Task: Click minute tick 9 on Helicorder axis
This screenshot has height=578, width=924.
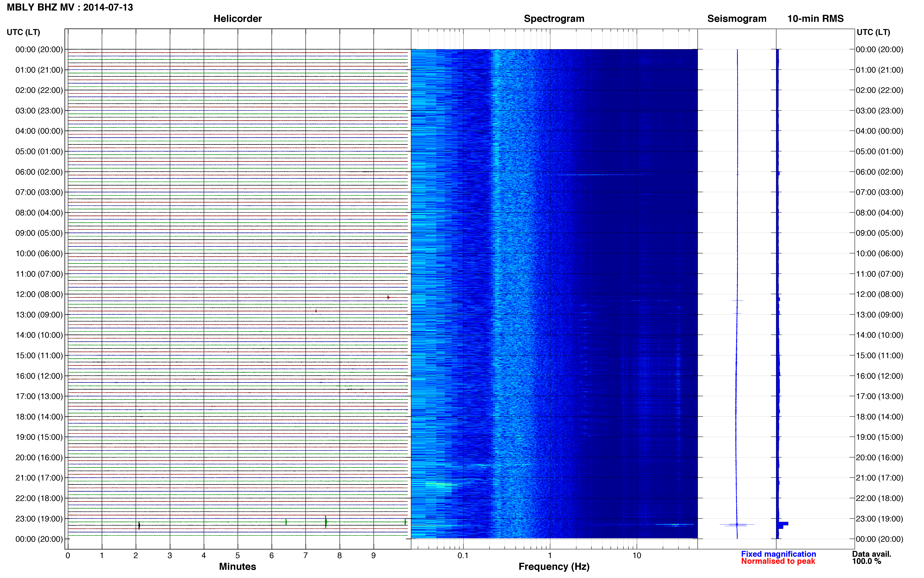Action: pos(373,555)
